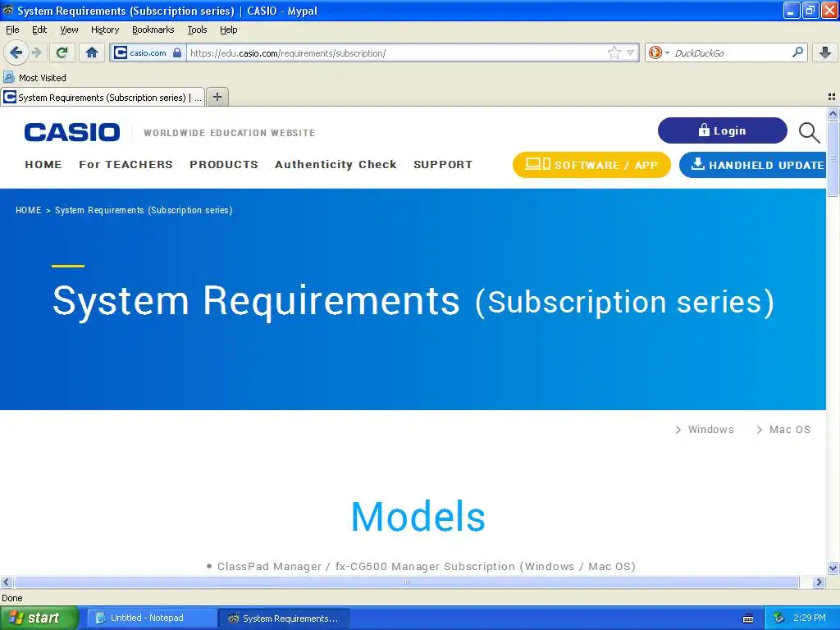Click the search bar magnifier icon
The image size is (840, 630).
(x=797, y=52)
